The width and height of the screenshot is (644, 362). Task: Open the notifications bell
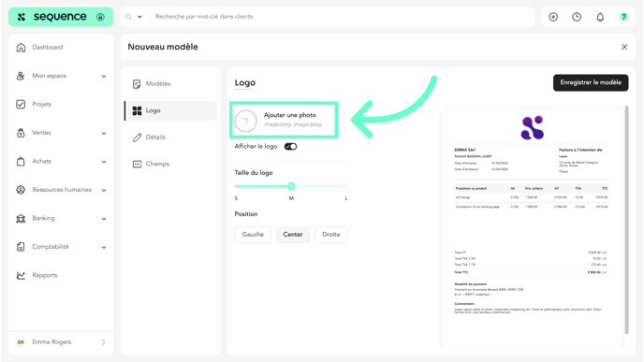coord(600,17)
